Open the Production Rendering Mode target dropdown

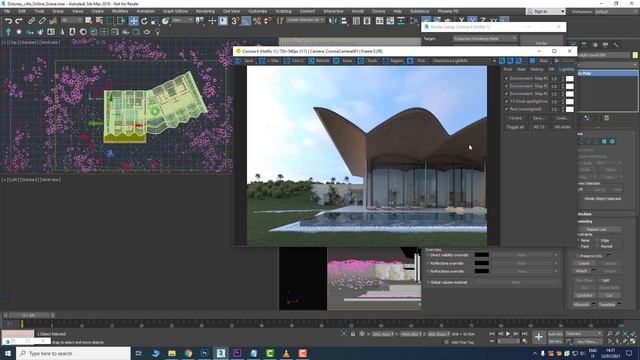click(x=485, y=38)
